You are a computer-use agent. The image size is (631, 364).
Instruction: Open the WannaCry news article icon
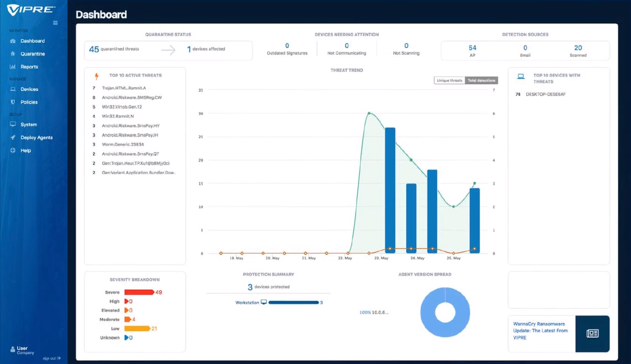pyautogui.click(x=593, y=334)
